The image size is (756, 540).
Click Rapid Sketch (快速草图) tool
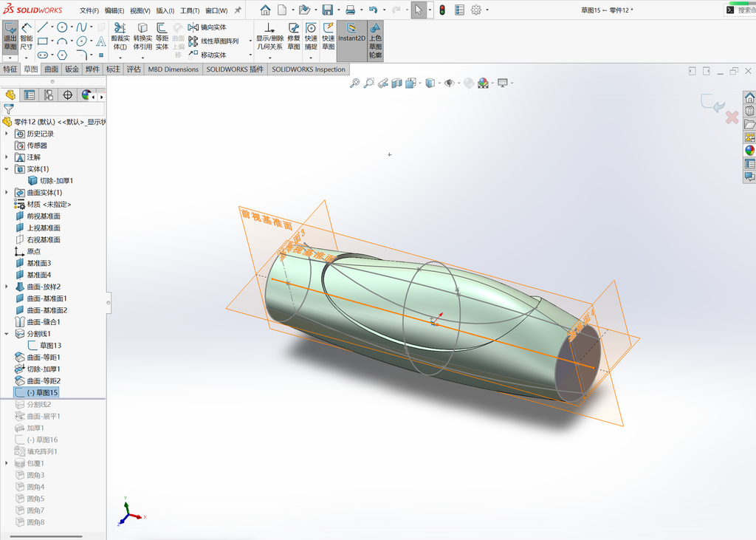click(329, 37)
